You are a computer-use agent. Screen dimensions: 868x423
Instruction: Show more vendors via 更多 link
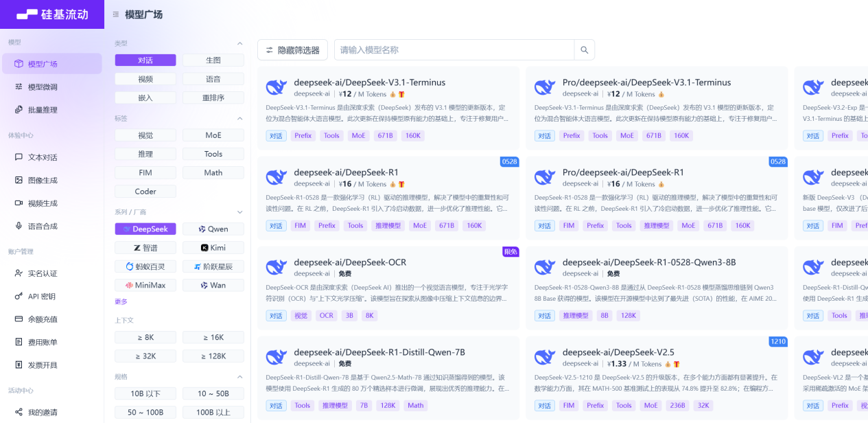tap(121, 301)
